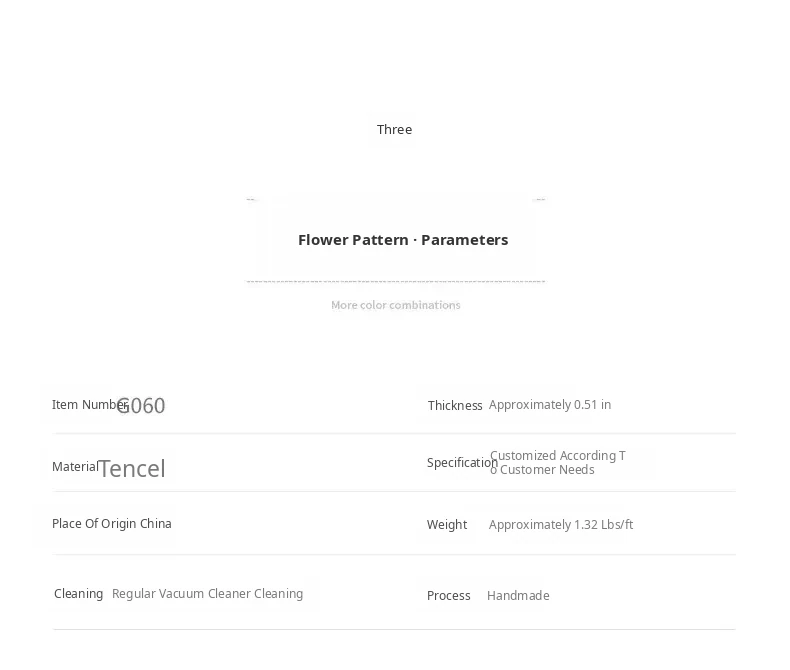Click the 'Process' label
This screenshot has width=790, height=670.
tap(448, 596)
